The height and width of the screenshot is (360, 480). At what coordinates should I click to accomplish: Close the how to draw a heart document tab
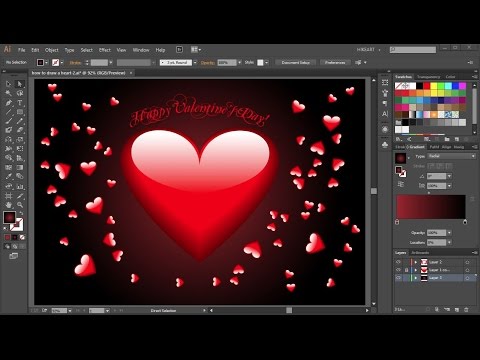(131, 73)
